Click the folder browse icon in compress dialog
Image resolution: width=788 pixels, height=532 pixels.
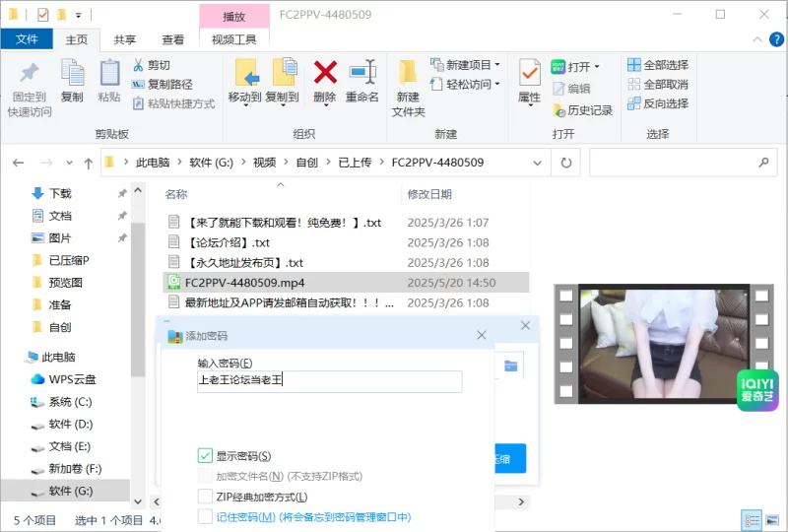(x=510, y=366)
